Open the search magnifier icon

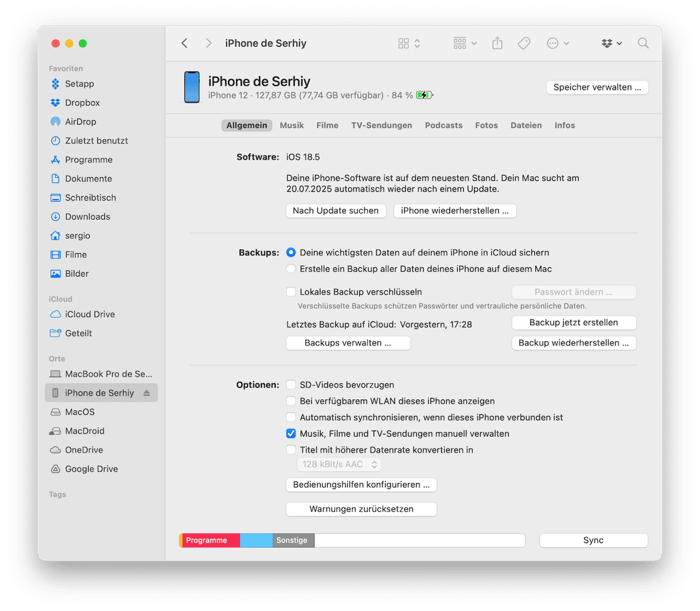[x=643, y=43]
